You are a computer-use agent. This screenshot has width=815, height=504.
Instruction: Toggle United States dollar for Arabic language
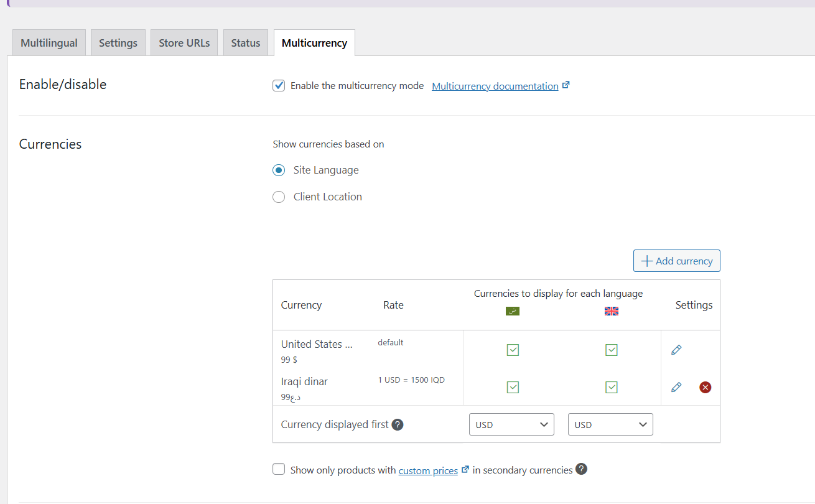[512, 350]
